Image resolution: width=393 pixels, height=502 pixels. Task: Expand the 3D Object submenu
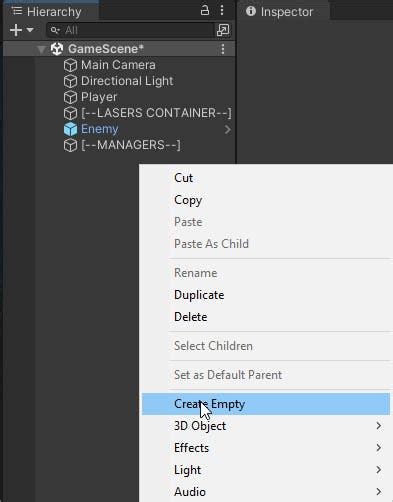266,426
